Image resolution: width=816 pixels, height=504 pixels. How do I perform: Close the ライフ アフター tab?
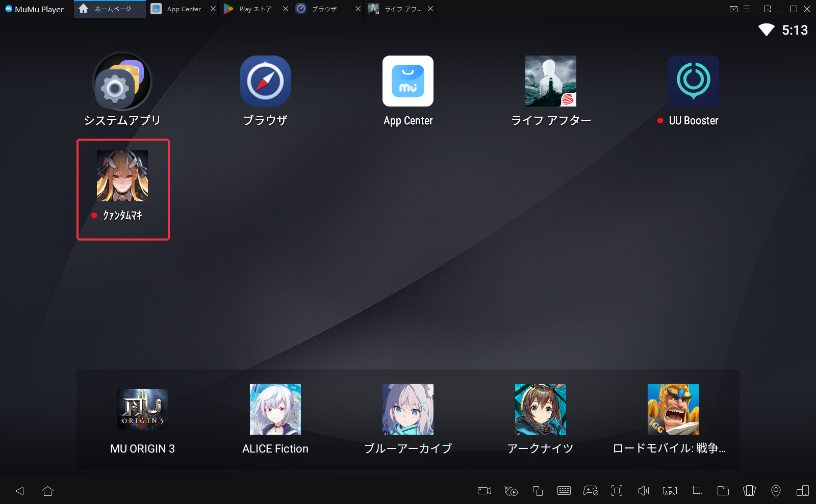430,9
